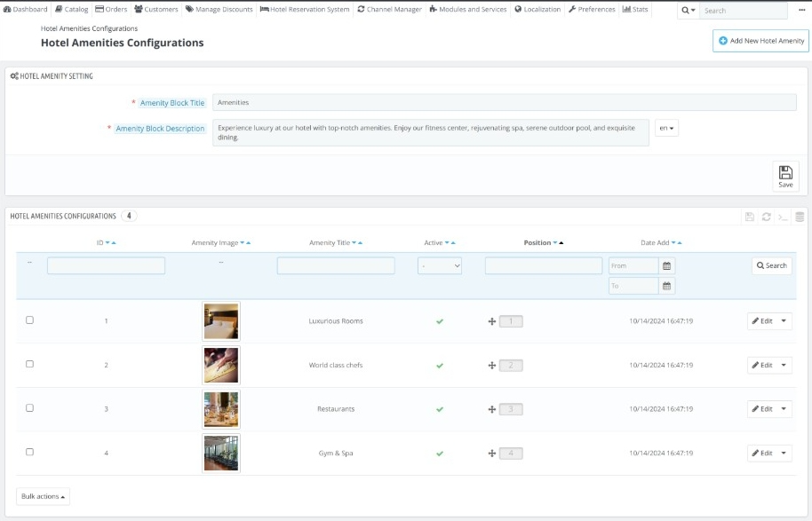Open the database export icon
The height and width of the screenshot is (521, 812).
pos(800,217)
